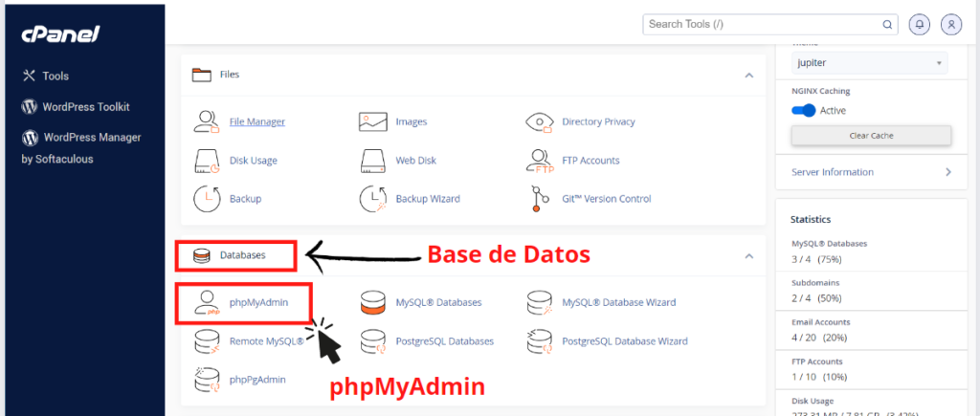Expand the Server Information arrow
Viewport: 980px width, 416px height.
coord(948,172)
